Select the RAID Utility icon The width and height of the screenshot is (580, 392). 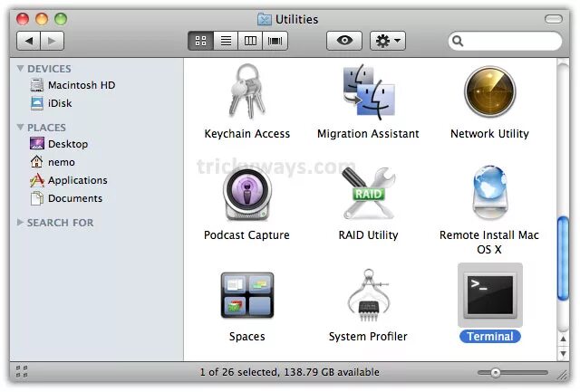tap(369, 193)
